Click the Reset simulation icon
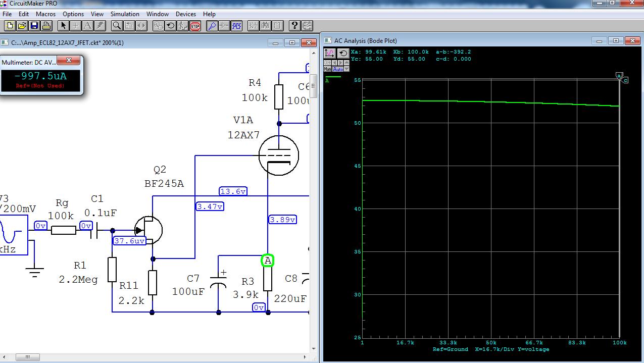Image resolution: width=644 pixels, height=363 pixels. click(x=170, y=25)
